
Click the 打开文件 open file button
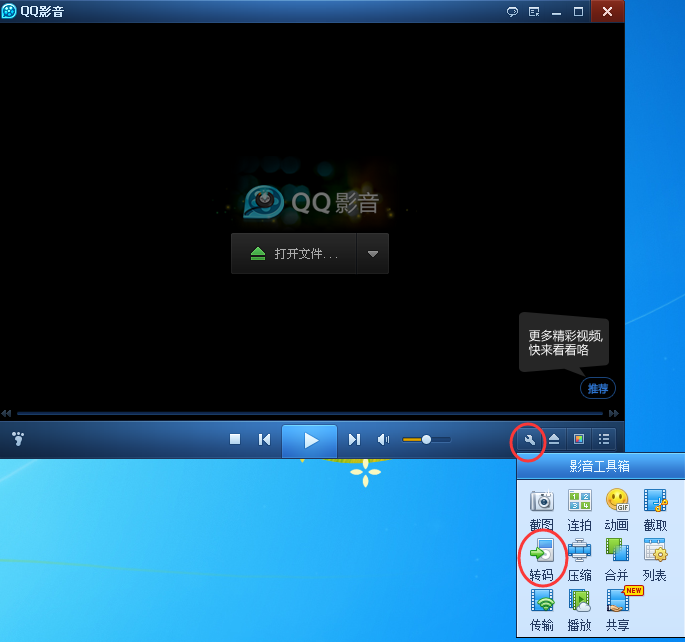point(294,254)
